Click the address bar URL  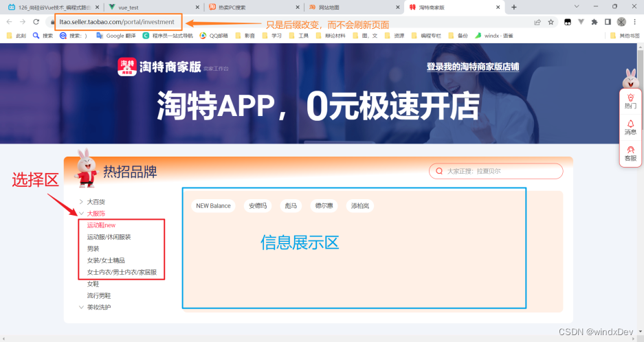click(x=117, y=22)
